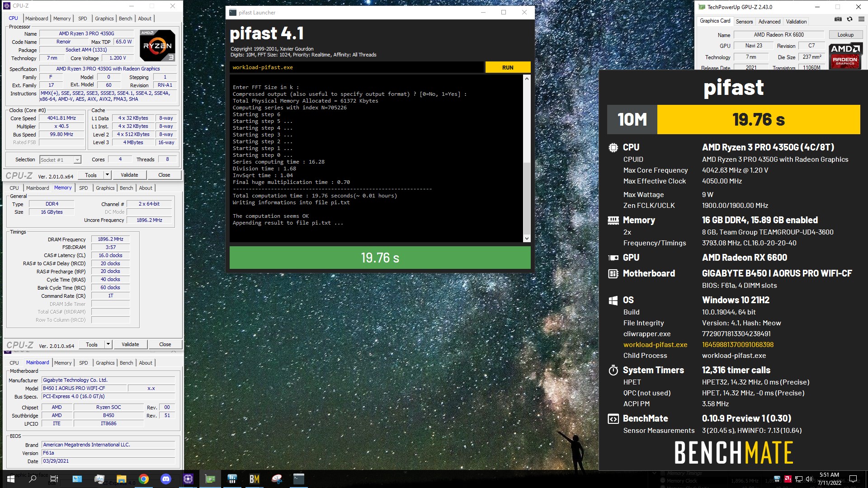Open the About tab in the CPU-Z Mainboard window
This screenshot has width=868, height=488.
[x=146, y=363]
